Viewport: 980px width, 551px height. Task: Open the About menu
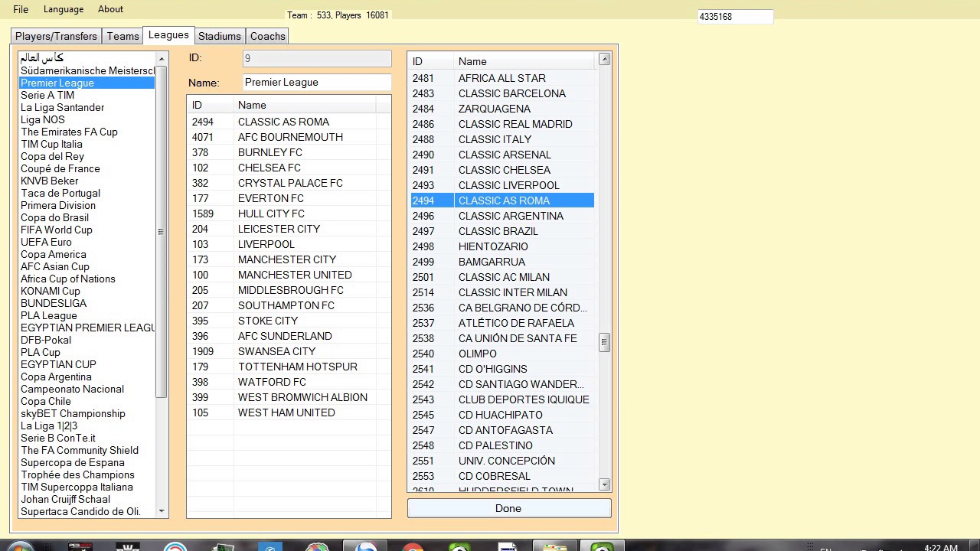pos(110,9)
